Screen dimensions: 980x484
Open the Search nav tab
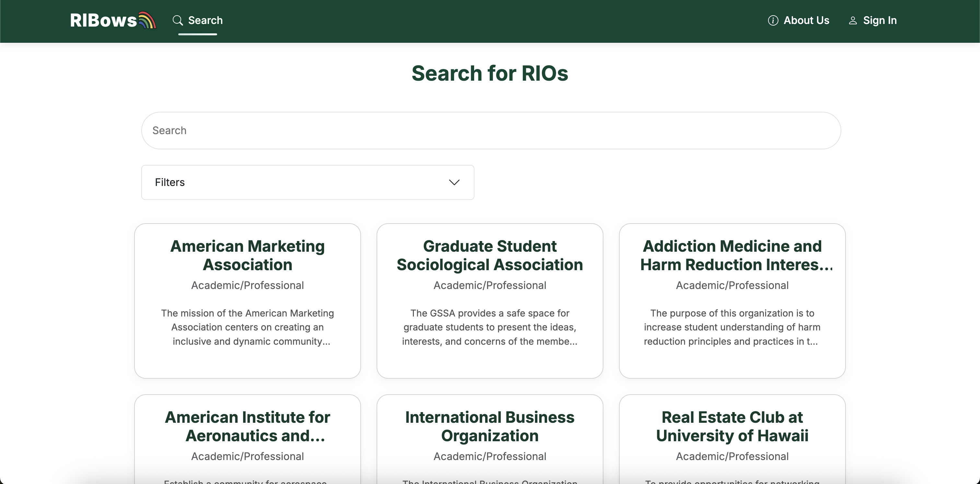pyautogui.click(x=205, y=20)
